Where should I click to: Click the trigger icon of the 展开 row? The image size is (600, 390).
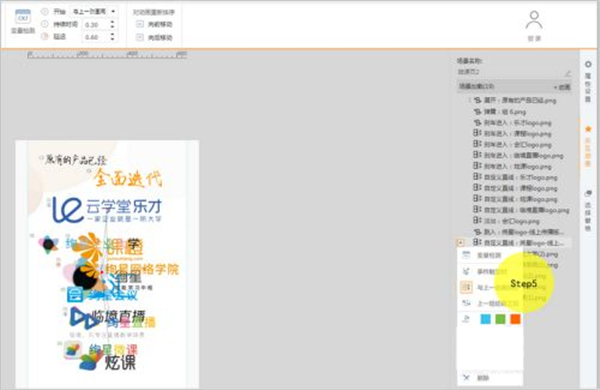(x=477, y=100)
